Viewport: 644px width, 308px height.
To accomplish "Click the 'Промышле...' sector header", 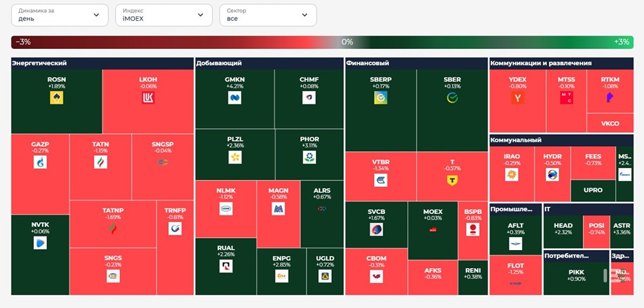I will coord(515,209).
